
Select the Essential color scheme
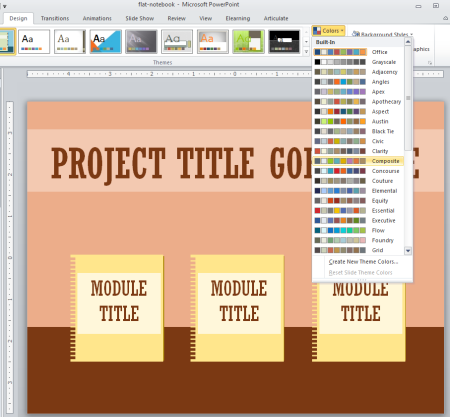pos(359,211)
